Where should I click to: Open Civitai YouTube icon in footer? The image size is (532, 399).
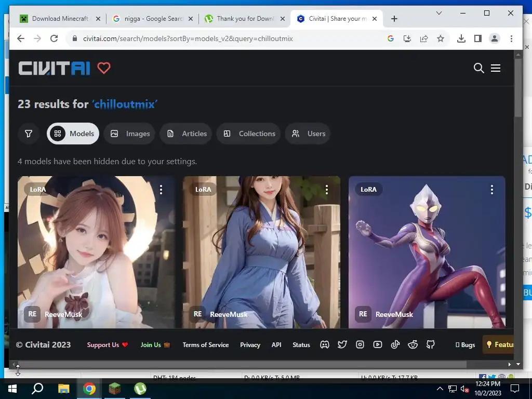coord(378,345)
